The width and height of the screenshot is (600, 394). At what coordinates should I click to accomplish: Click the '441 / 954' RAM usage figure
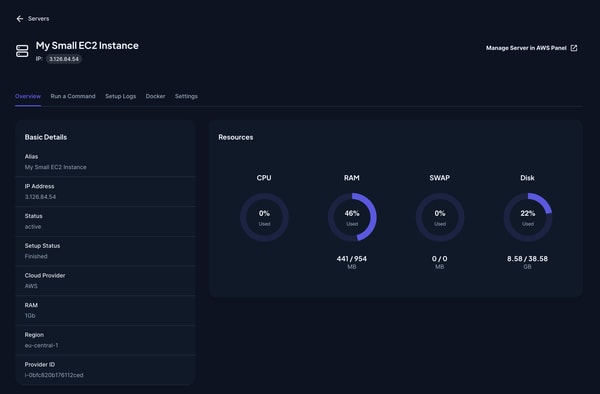(x=352, y=259)
